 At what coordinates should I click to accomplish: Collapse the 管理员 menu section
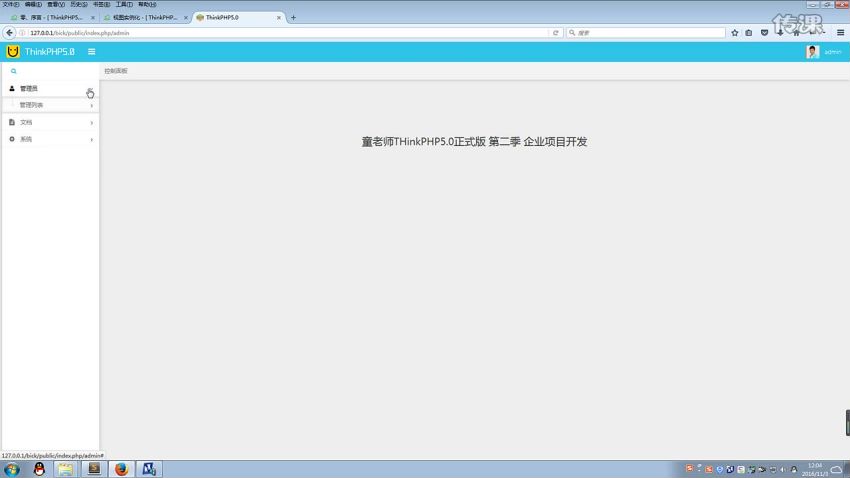point(30,89)
